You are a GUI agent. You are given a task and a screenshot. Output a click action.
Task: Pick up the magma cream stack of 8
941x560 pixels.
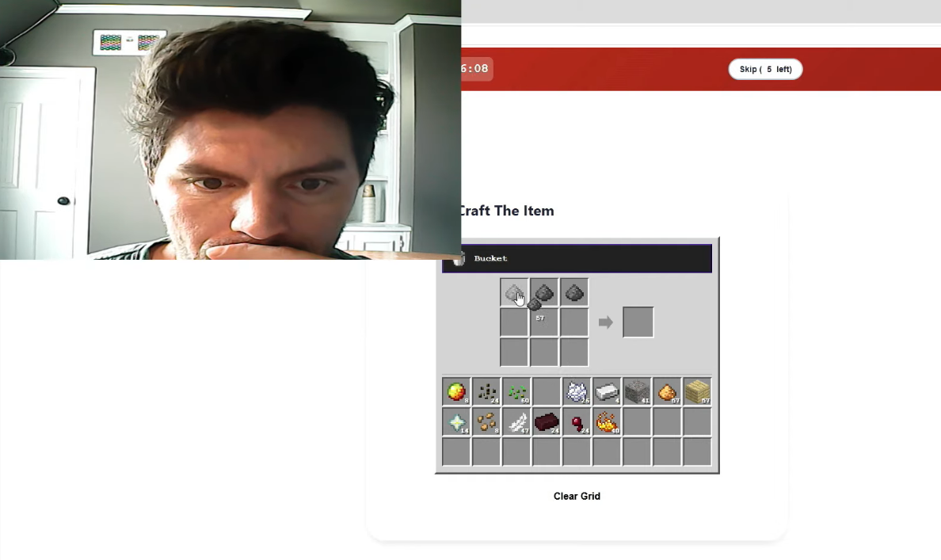[456, 392]
